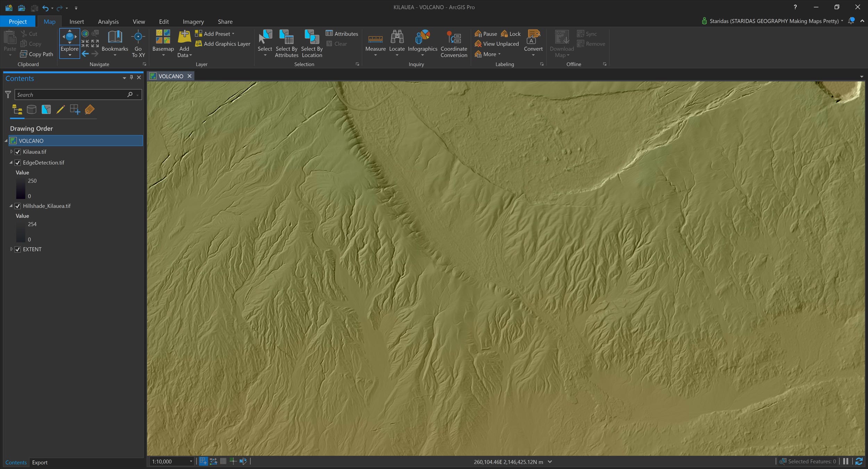The width and height of the screenshot is (868, 469).
Task: Switch to List By Data Source view
Action: (x=32, y=110)
